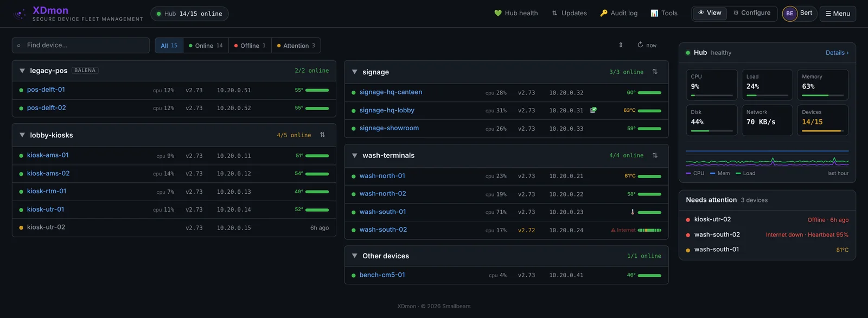The width and height of the screenshot is (868, 318).
Task: Collapse the legacy-pos group
Action: coord(22,71)
